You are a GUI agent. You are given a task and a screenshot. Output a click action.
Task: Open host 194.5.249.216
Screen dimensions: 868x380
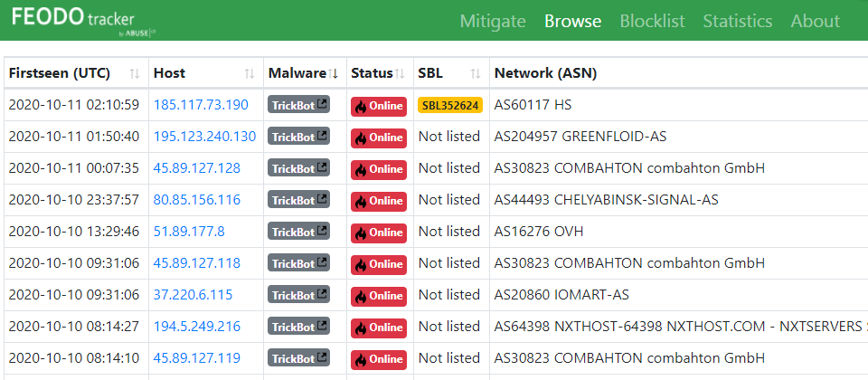click(x=197, y=327)
